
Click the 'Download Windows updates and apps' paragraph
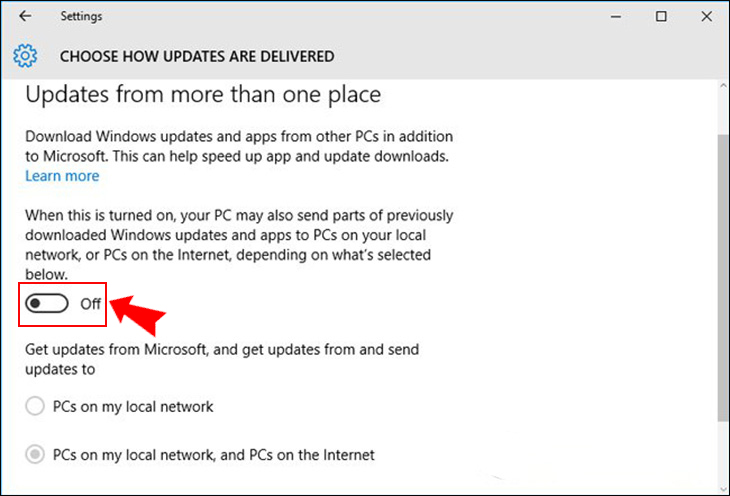(x=239, y=146)
